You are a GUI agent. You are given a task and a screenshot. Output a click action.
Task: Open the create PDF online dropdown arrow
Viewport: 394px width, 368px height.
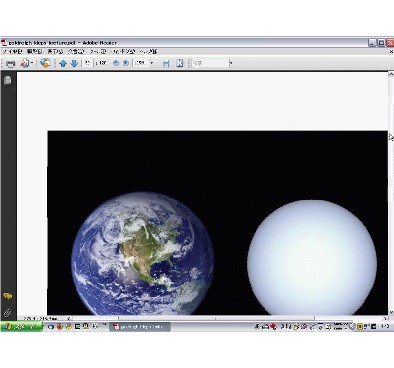[x=32, y=63]
